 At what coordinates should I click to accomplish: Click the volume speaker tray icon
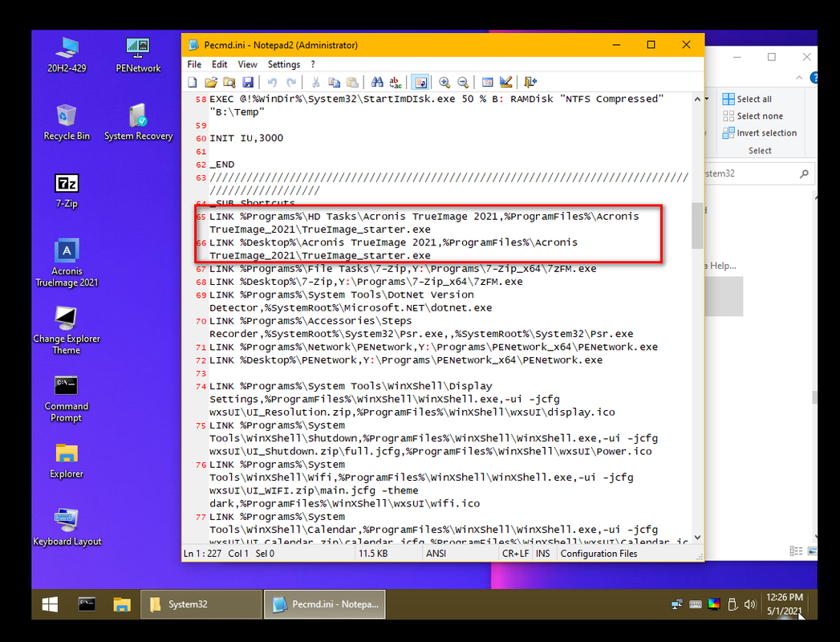pos(750,604)
